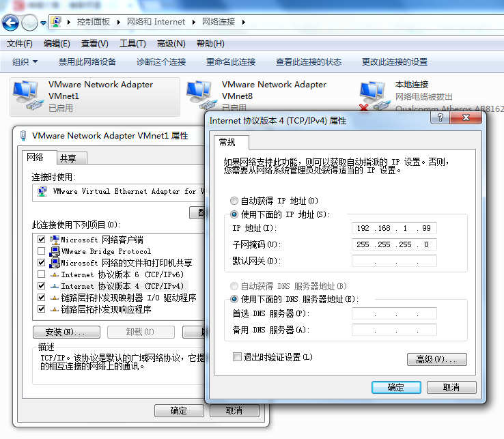
Task: Click 查看此连接的状态 toolbar command
Action: click(309, 61)
